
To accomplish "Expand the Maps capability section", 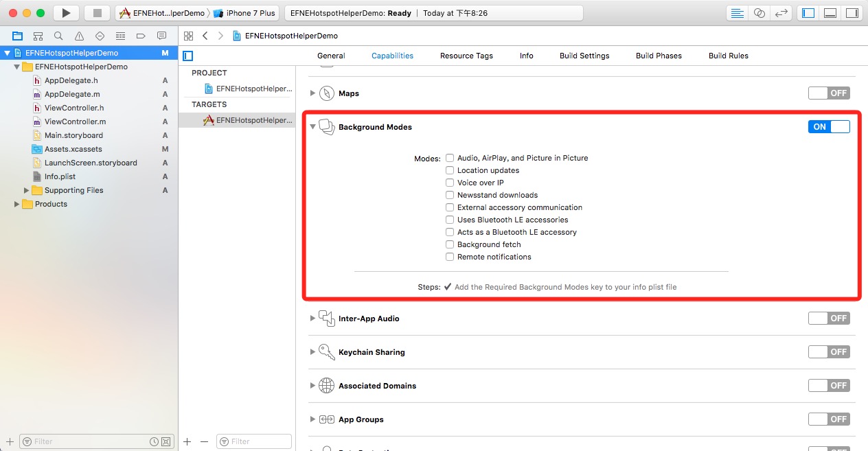I will (x=313, y=93).
